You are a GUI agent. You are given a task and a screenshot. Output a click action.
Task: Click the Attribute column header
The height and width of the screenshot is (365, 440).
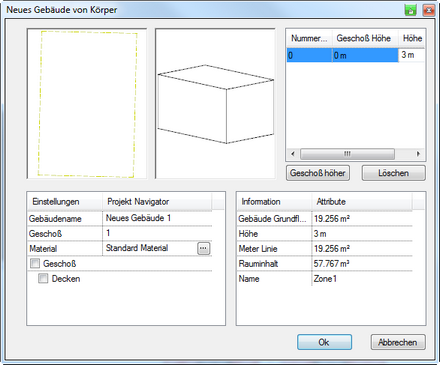click(x=362, y=202)
